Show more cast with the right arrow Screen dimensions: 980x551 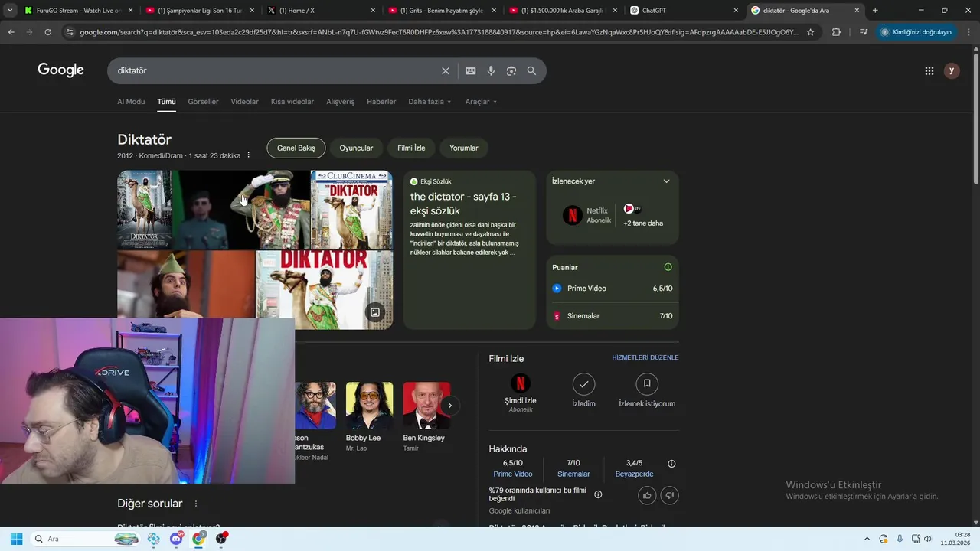coord(450,406)
